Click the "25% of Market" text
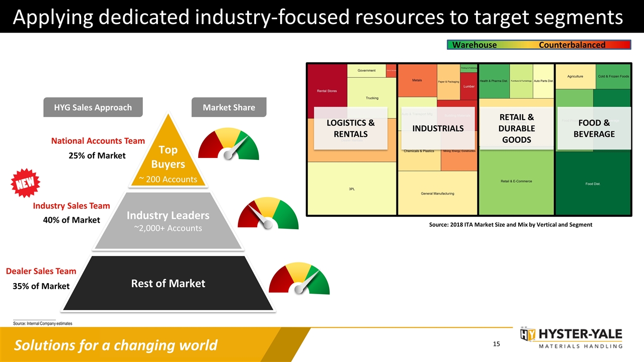This screenshot has height=362, width=644. (97, 156)
